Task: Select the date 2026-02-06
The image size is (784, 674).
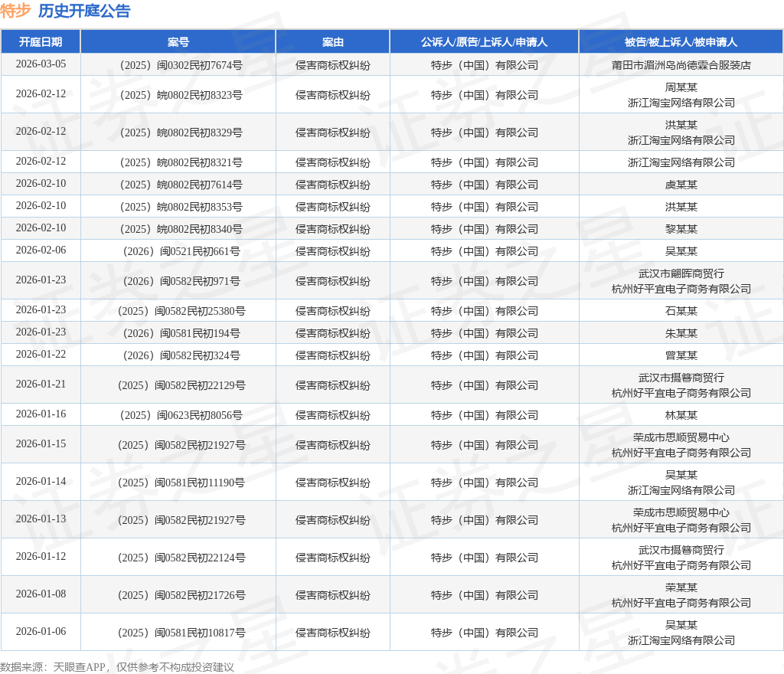Action: coord(41,250)
